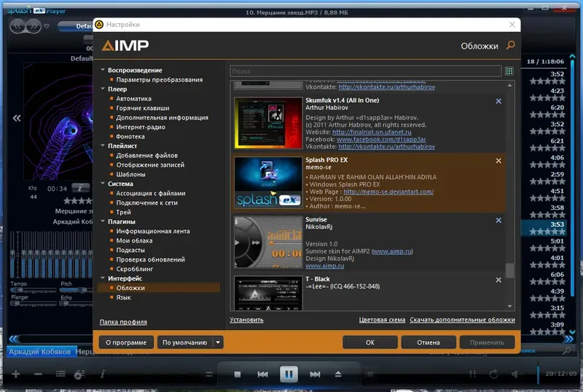Adjust the Tempo slider in player
This screenshot has width=583, height=392.
click(x=34, y=290)
